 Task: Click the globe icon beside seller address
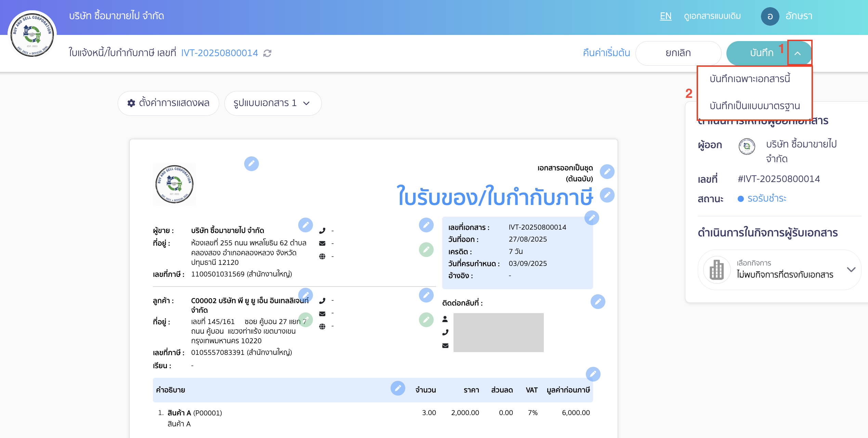tap(322, 256)
